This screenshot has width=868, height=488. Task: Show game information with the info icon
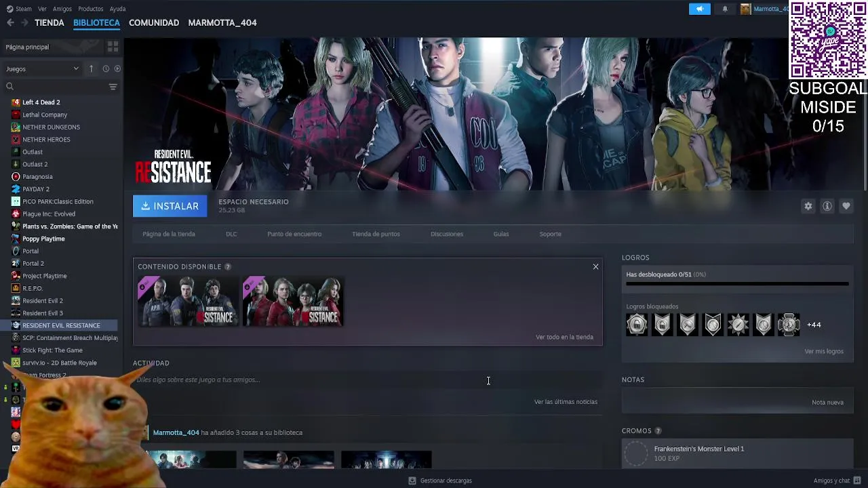pos(827,206)
